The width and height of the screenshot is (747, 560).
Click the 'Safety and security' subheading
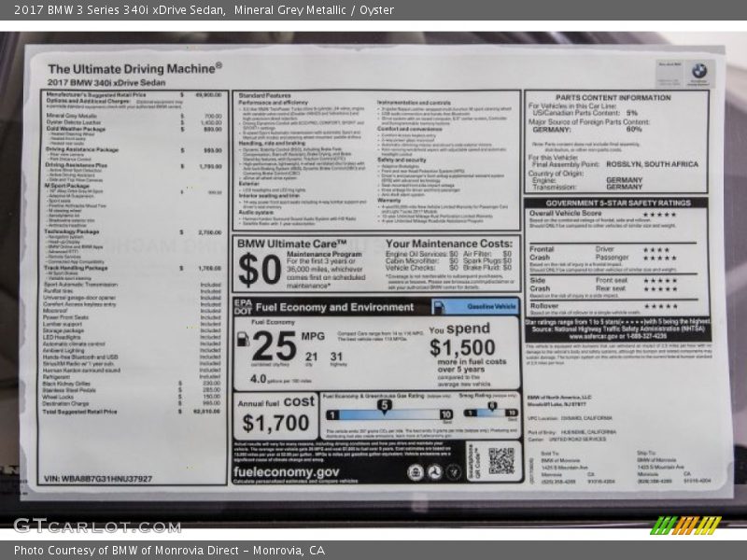(402, 160)
